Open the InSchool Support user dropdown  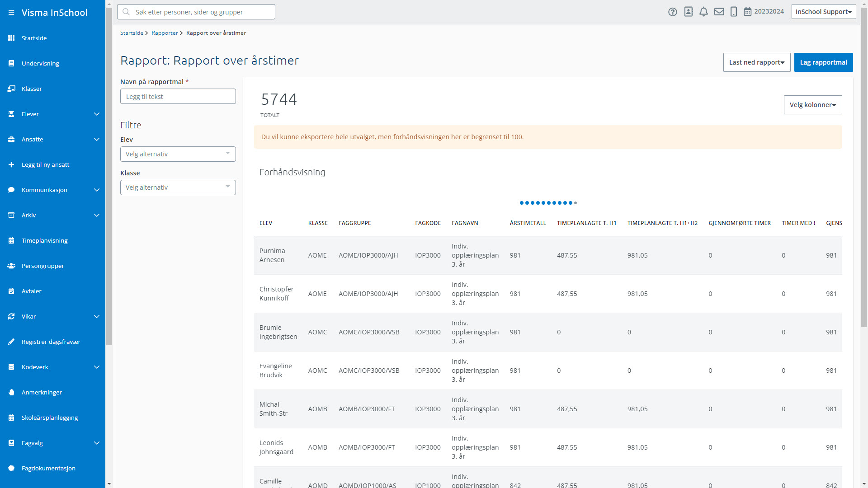pos(824,12)
